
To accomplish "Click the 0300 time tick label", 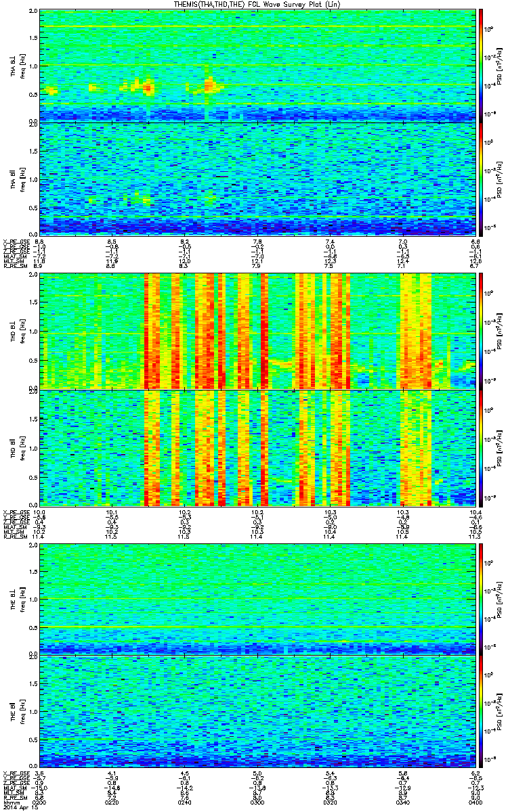I will [x=257, y=802].
